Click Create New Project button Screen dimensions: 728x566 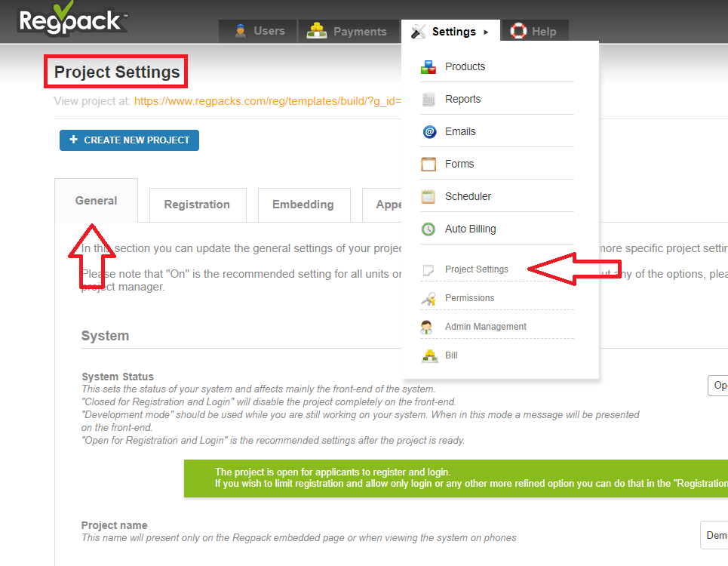[129, 140]
